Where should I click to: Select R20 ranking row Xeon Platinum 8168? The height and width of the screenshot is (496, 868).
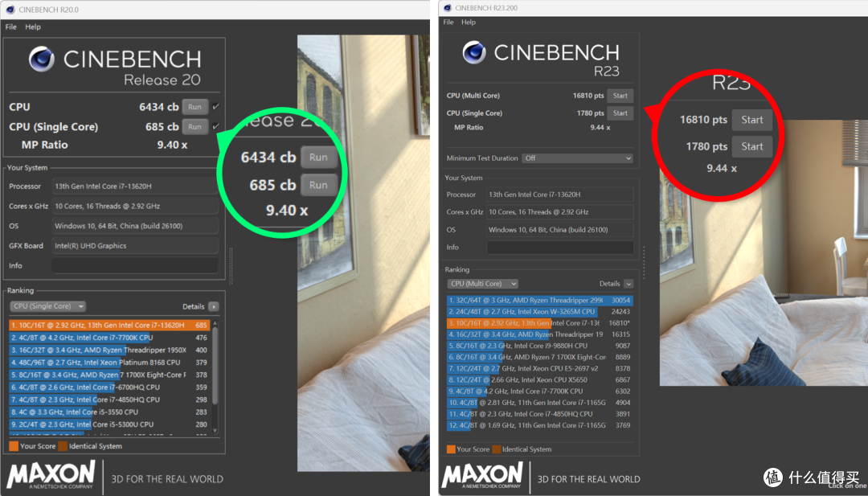click(109, 363)
